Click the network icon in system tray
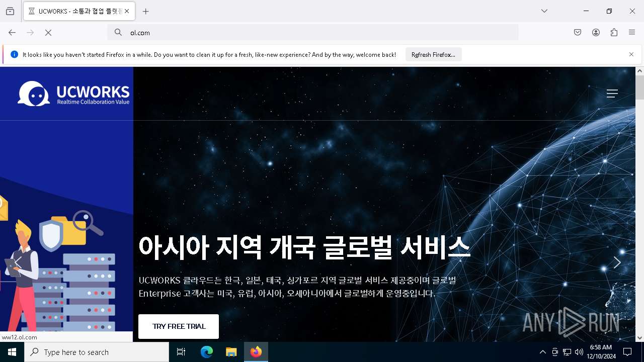This screenshot has width=644, height=362. click(567, 352)
